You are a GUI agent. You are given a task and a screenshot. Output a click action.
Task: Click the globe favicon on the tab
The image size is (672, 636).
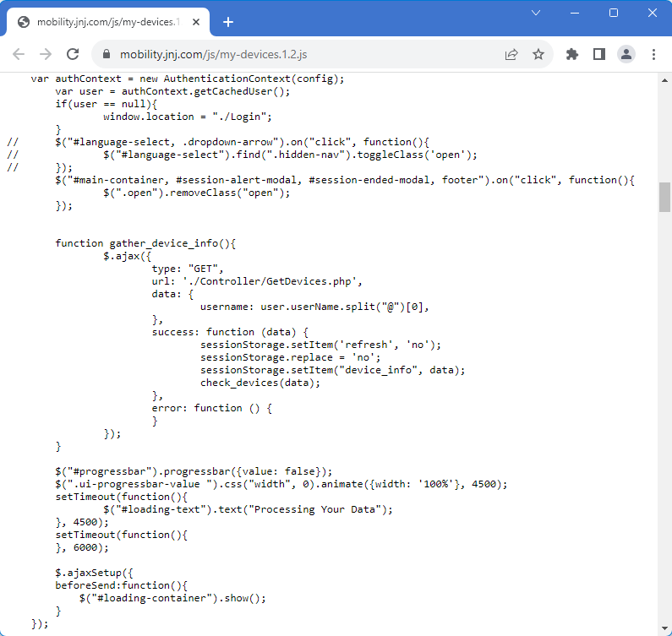coord(24,22)
